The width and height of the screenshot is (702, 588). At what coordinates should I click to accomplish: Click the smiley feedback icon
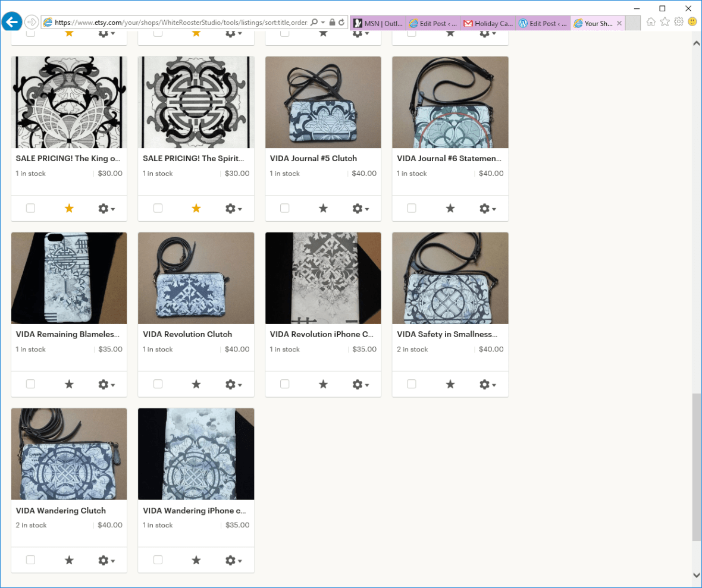692,21
